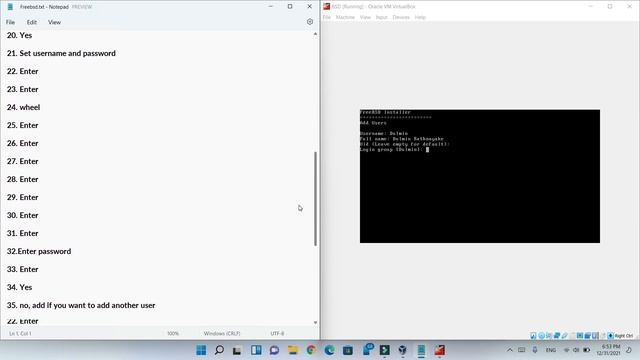640x360 pixels.
Task: Click line '21. Set username and password'
Action: coord(61,53)
